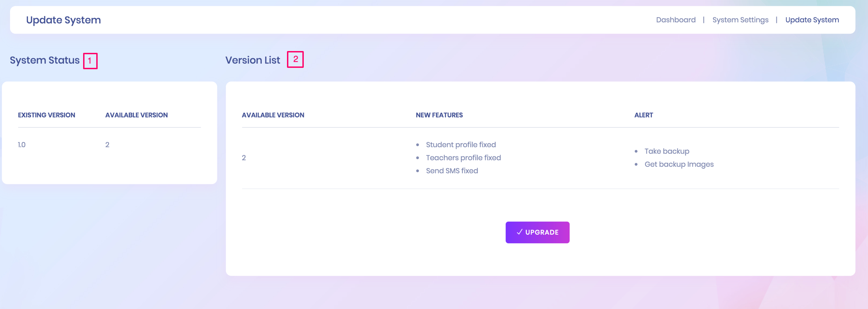Click the Get backup Images alert

[x=679, y=164]
